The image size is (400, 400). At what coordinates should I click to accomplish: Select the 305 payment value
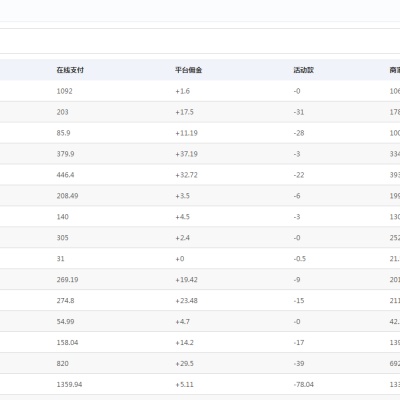pyautogui.click(x=62, y=238)
